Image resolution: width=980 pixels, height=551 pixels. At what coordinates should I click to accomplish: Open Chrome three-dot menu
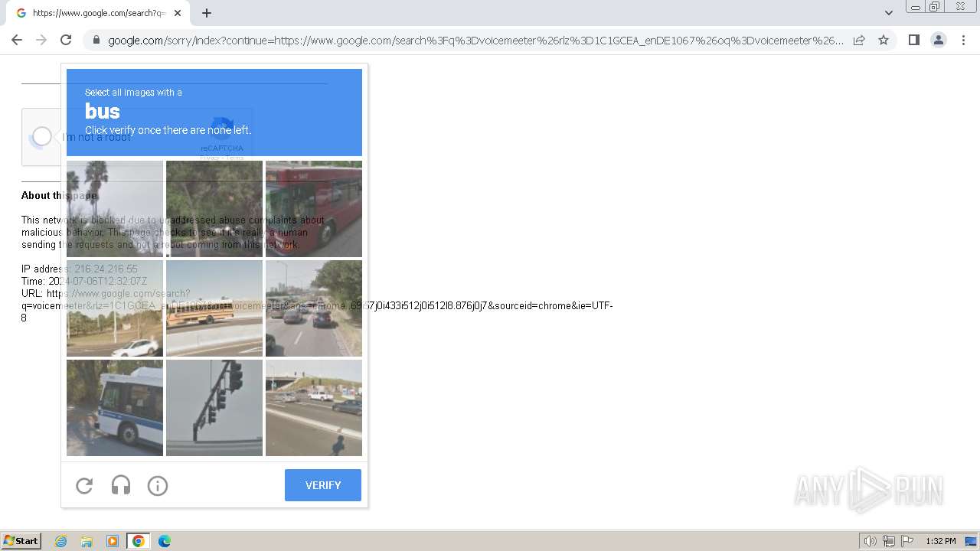[x=963, y=40]
